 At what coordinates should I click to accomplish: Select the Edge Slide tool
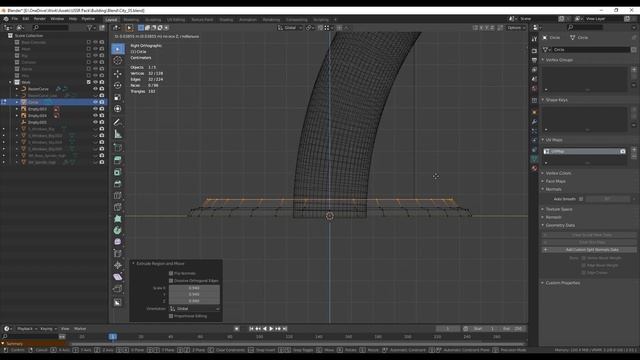(x=118, y=253)
